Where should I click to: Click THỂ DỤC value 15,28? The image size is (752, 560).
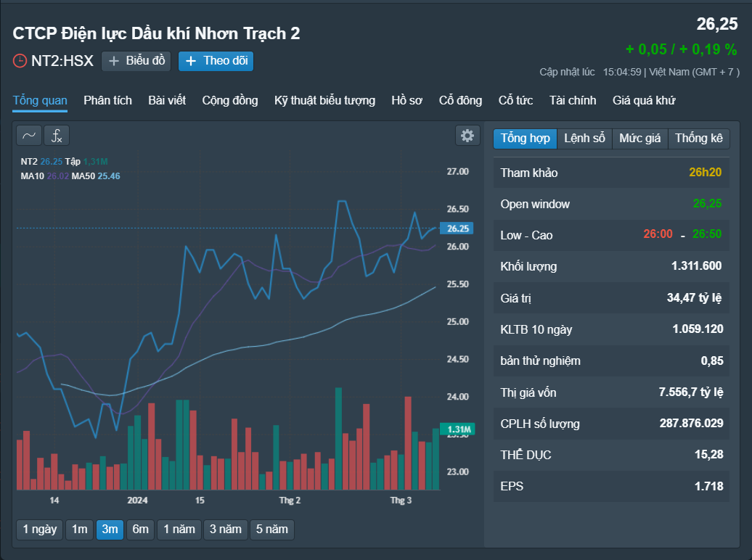[709, 455]
